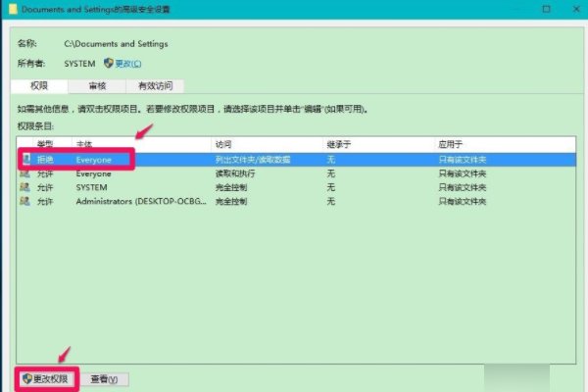This screenshot has width=588, height=392.
Task: Click 完全控制 cell in SYSTEM row
Action: pos(231,187)
